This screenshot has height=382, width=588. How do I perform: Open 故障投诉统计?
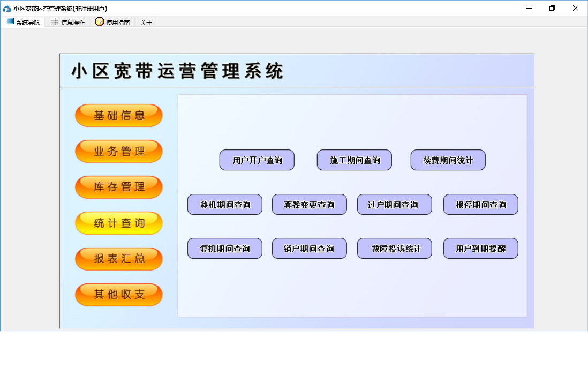(395, 249)
